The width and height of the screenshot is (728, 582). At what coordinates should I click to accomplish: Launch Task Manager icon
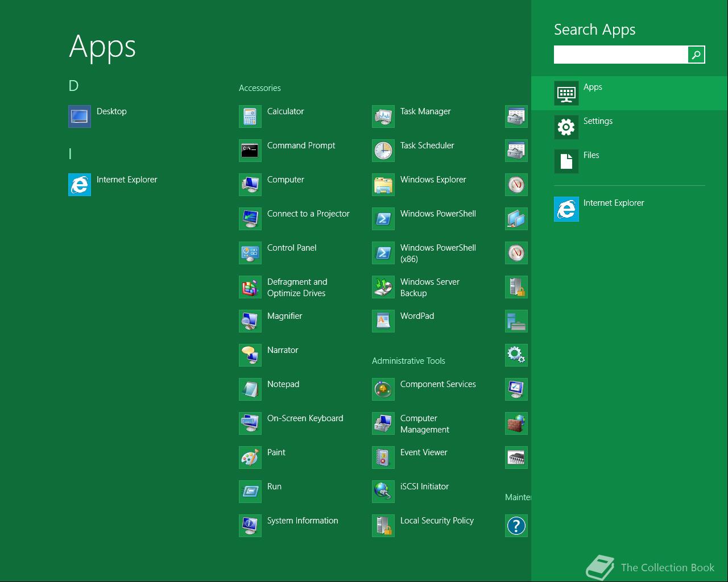383,117
